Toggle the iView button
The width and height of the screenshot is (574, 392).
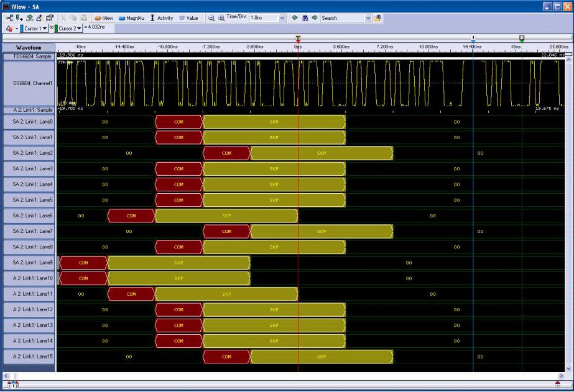(104, 18)
